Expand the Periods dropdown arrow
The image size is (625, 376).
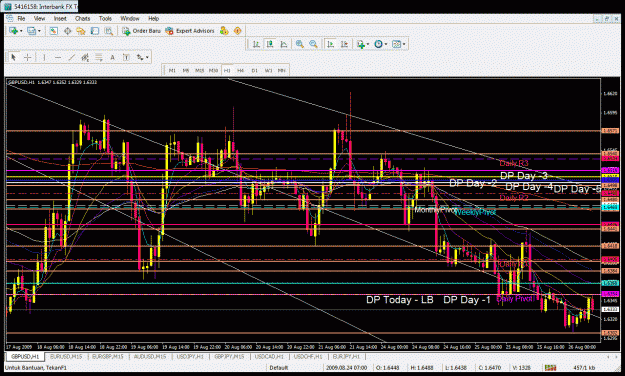(386, 45)
